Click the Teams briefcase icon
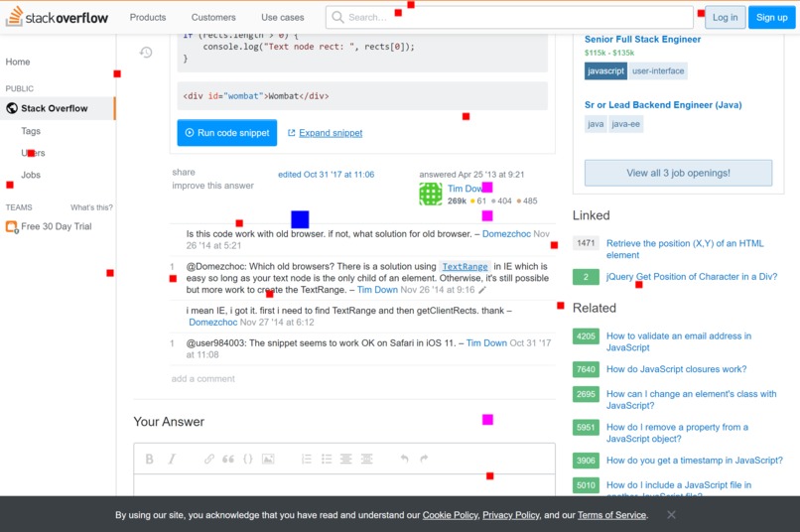 11,226
